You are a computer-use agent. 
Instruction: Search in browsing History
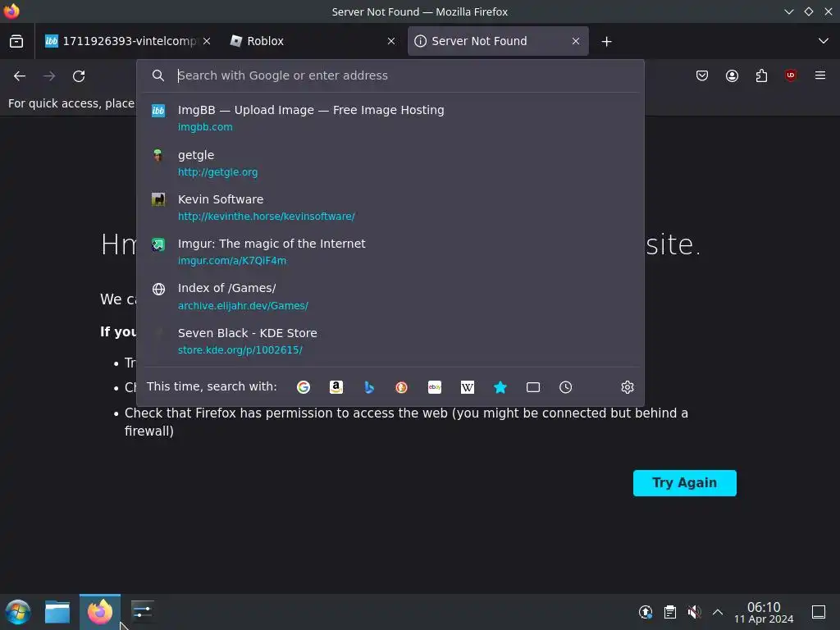point(566,387)
